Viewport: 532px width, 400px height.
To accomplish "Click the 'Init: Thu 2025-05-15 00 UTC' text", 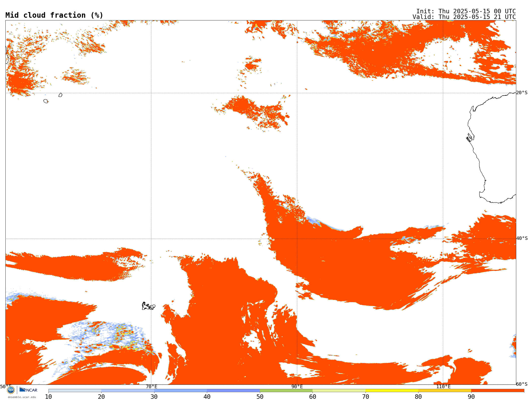I will pyautogui.click(x=466, y=11).
